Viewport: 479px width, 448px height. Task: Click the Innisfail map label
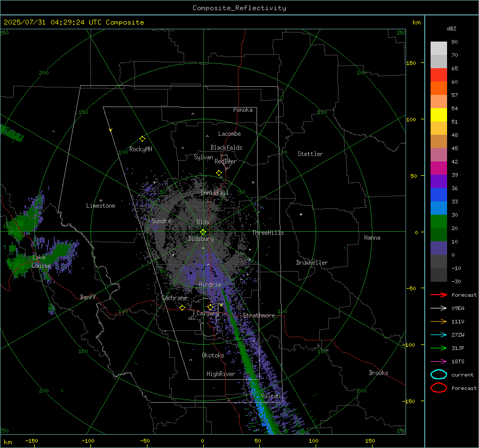pos(215,193)
